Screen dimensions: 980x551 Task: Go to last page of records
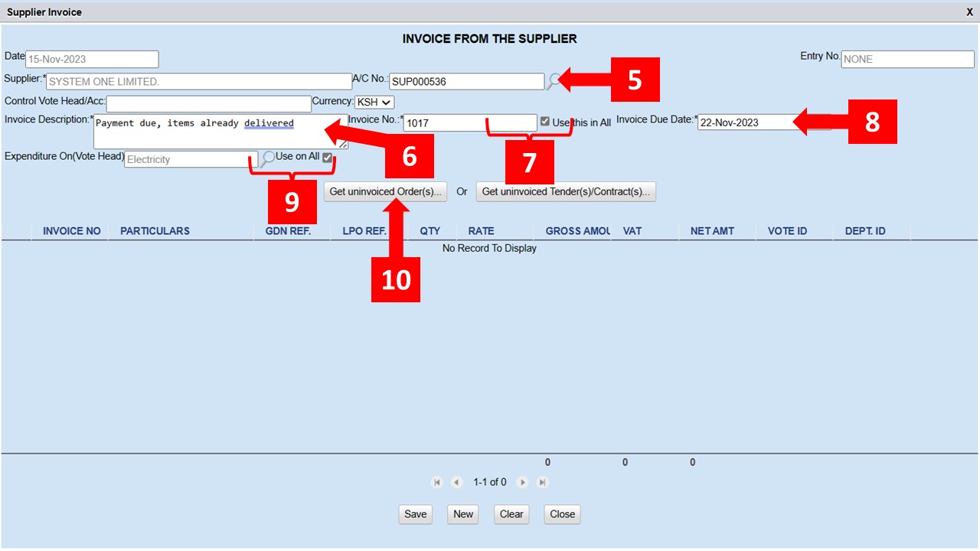click(543, 482)
